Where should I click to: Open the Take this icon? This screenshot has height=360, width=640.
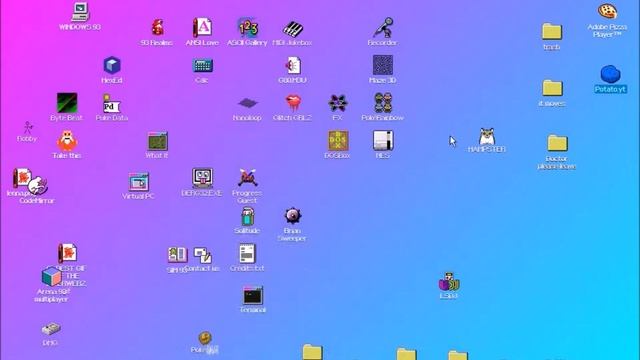click(x=67, y=141)
